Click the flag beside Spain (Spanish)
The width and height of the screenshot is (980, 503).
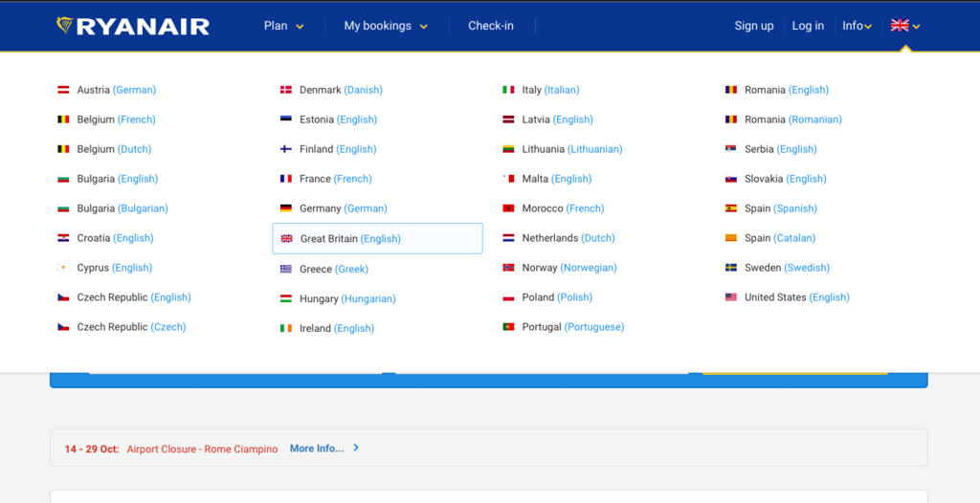tap(730, 208)
